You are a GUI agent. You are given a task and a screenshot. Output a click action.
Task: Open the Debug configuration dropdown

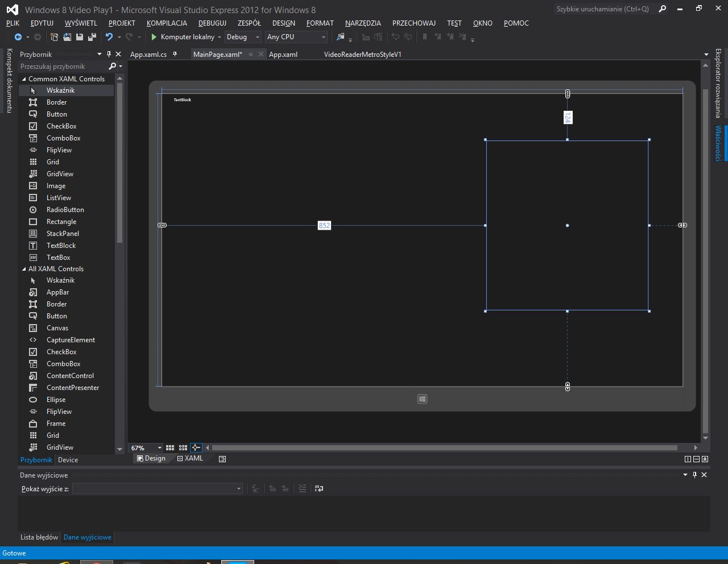pyautogui.click(x=243, y=37)
